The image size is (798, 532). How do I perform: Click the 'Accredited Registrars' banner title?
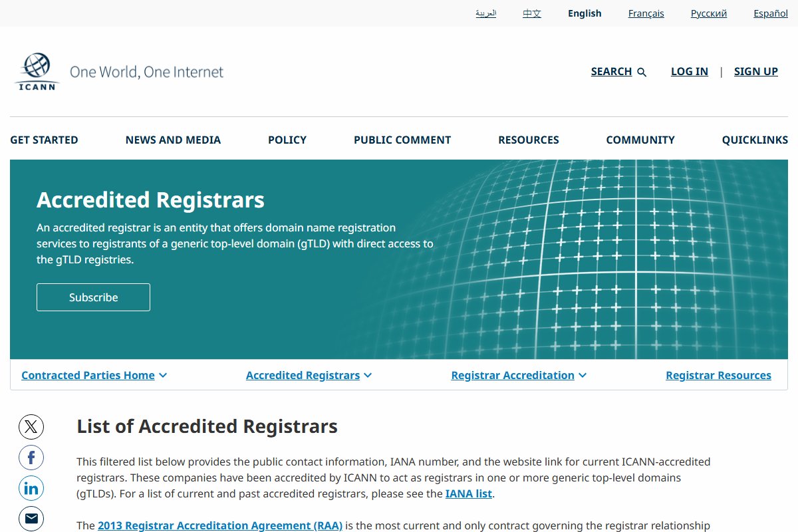click(x=150, y=199)
